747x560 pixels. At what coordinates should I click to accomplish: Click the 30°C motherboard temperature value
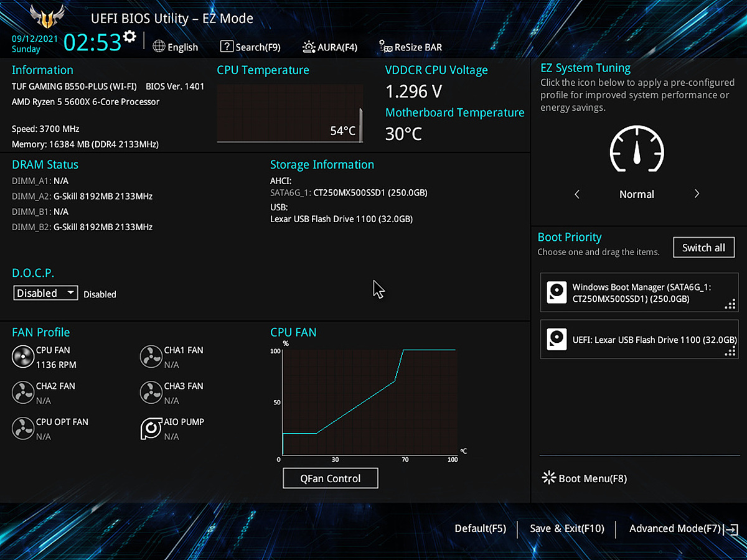(x=403, y=133)
